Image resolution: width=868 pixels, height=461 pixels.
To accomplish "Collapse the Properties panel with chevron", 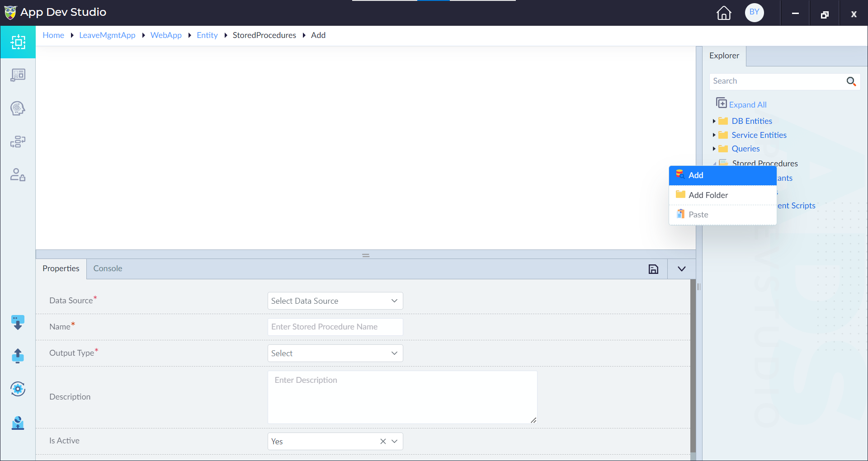I will point(682,269).
